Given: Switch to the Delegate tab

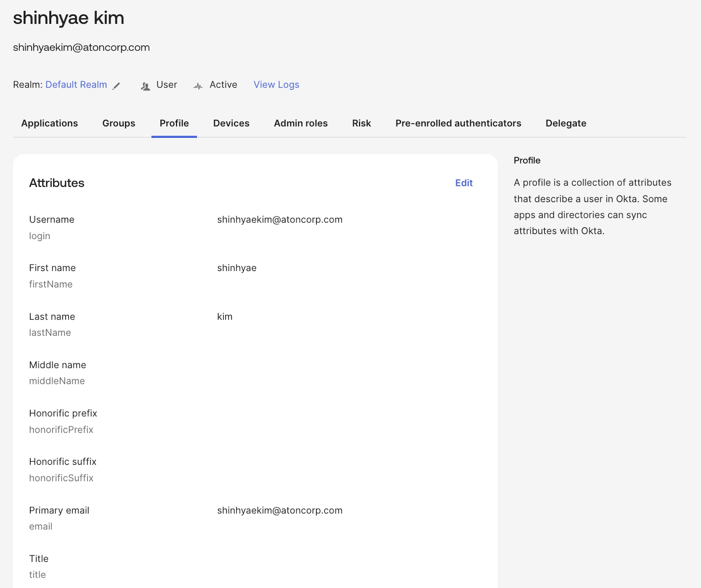Looking at the screenshot, I should [x=566, y=123].
